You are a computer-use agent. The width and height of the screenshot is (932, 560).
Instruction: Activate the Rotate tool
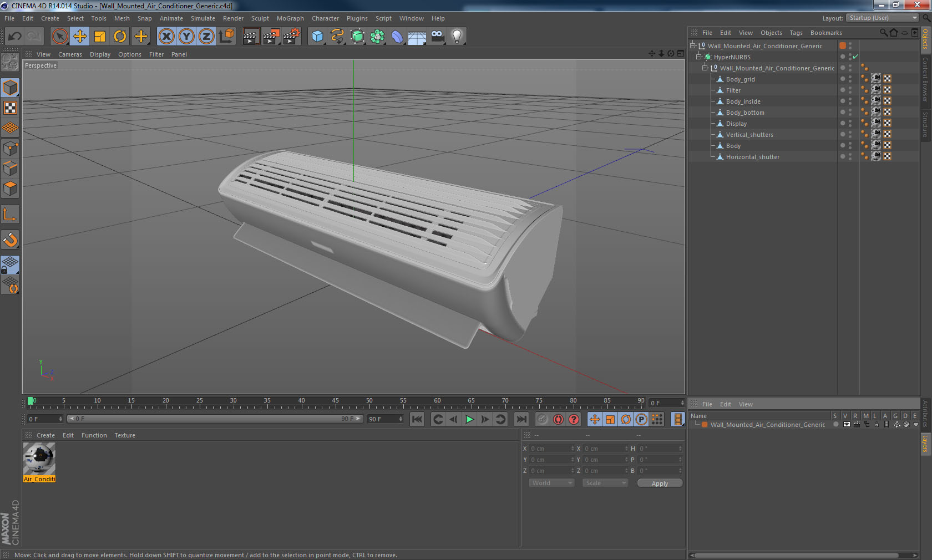click(120, 37)
